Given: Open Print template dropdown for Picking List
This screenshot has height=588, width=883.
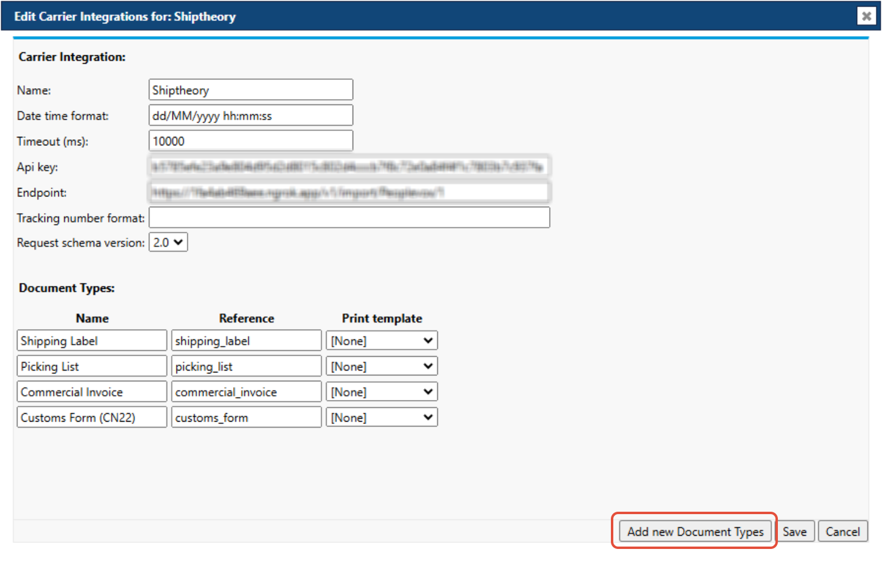Looking at the screenshot, I should tap(381, 366).
